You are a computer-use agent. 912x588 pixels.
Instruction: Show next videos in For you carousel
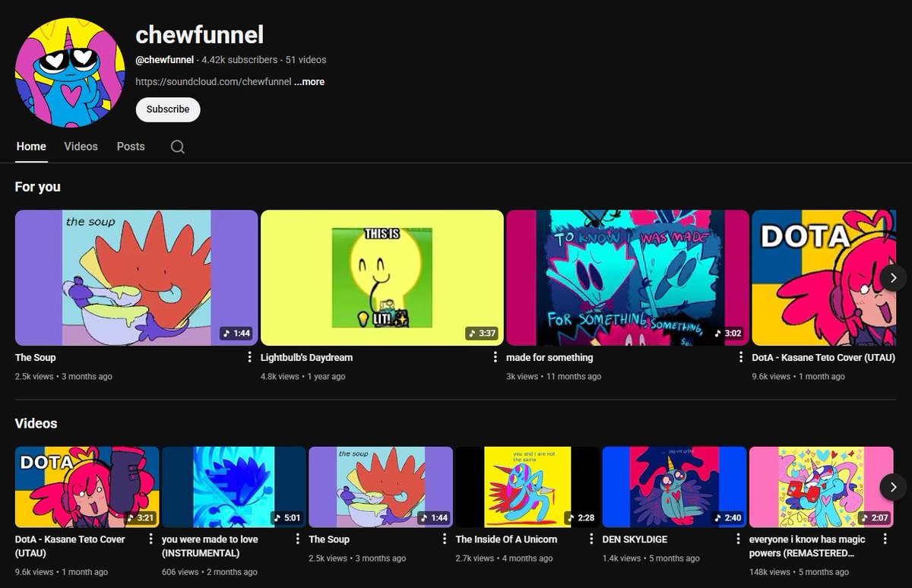[894, 277]
